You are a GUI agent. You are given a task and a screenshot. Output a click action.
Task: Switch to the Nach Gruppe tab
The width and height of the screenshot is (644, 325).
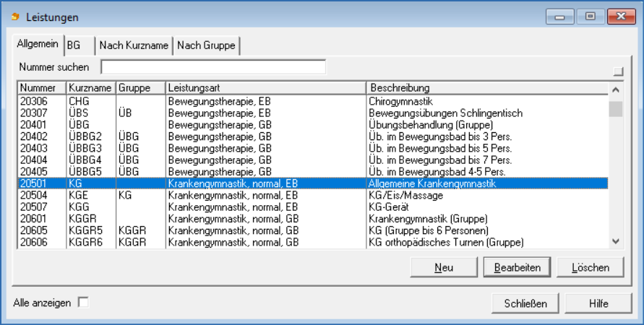pyautogui.click(x=206, y=45)
